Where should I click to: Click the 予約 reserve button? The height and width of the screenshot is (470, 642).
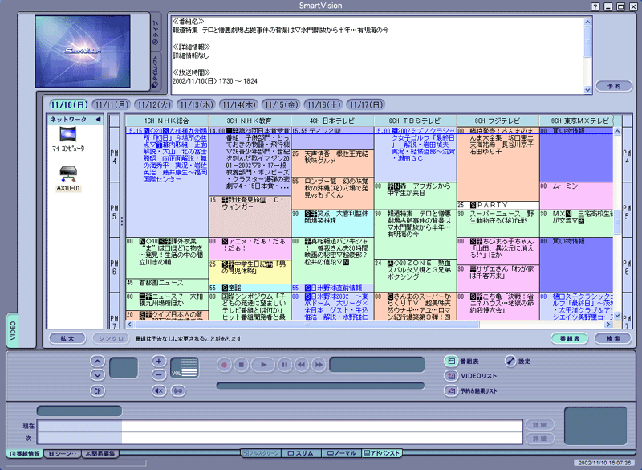click(613, 86)
